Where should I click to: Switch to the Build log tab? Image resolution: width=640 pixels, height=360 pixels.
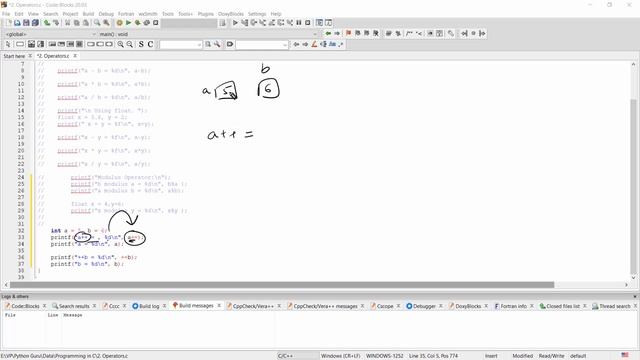[x=149, y=306]
